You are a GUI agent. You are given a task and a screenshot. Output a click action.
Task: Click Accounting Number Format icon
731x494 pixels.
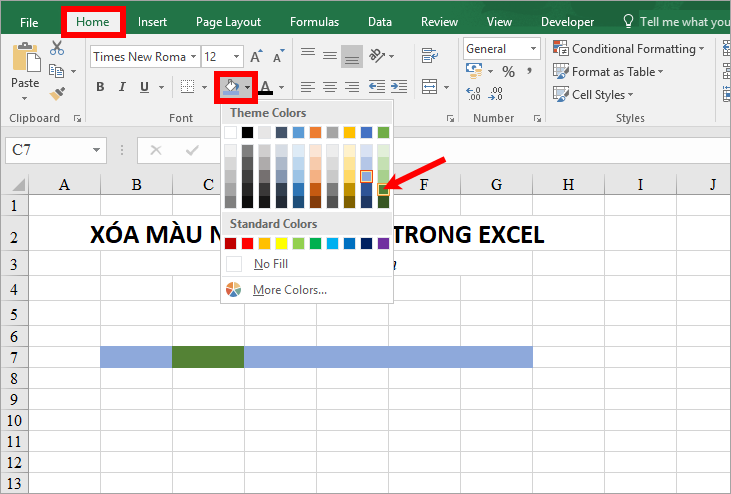475,71
